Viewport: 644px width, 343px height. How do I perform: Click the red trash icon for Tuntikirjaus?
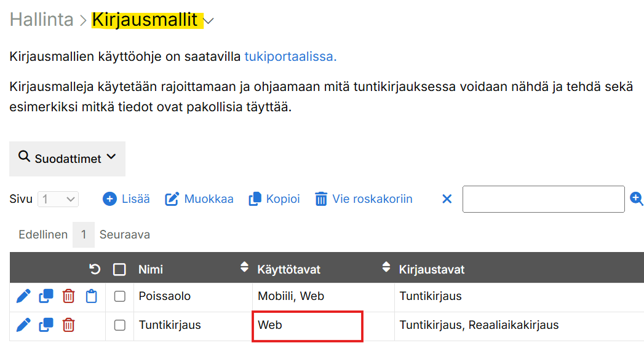(69, 325)
